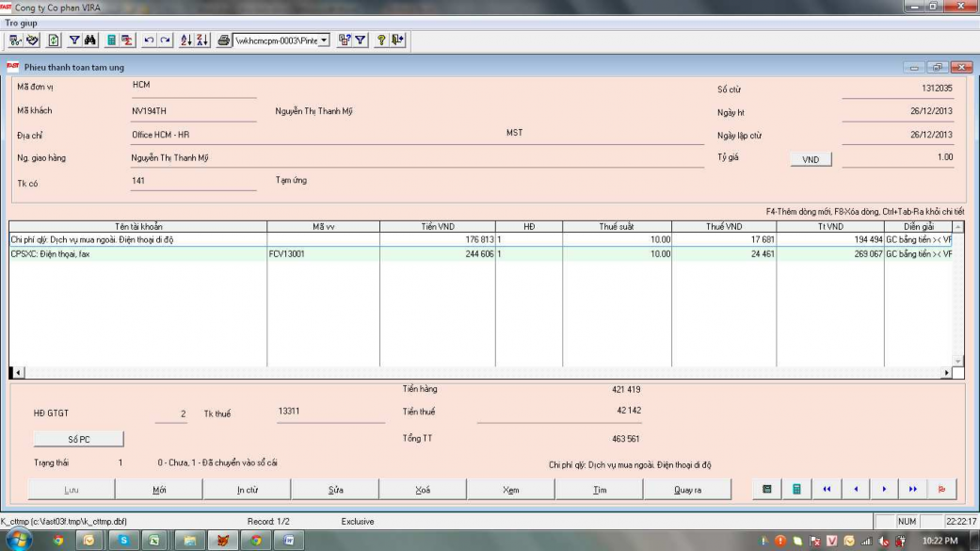Open the printer selection dropdown

point(325,41)
